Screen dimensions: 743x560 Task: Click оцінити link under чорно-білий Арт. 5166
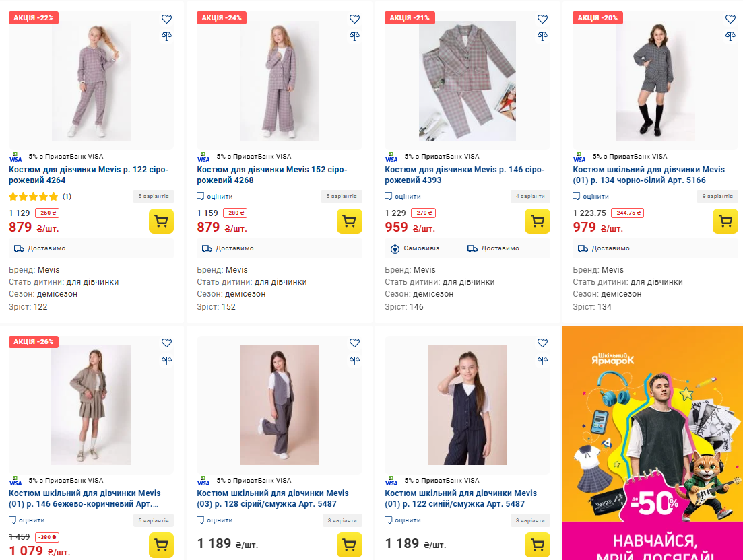tap(595, 197)
